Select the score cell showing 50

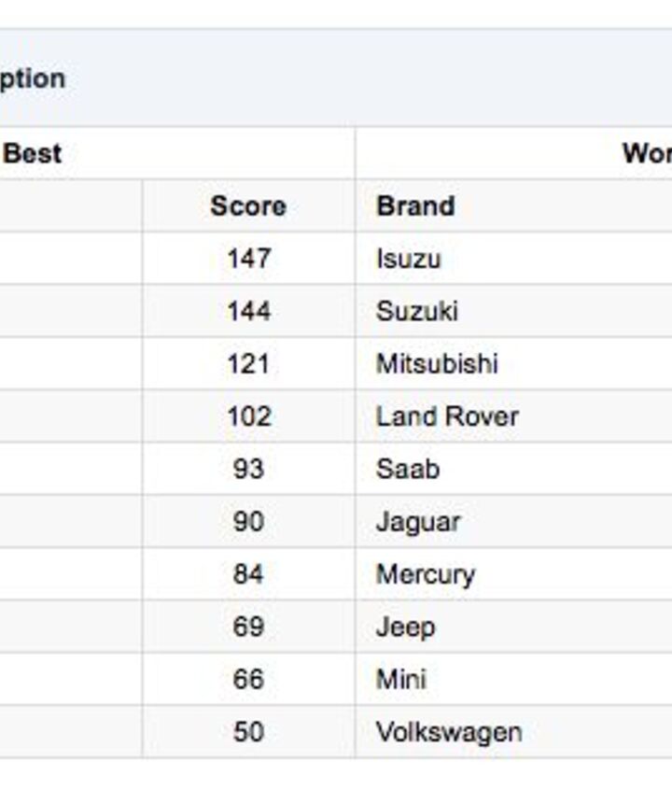(248, 731)
